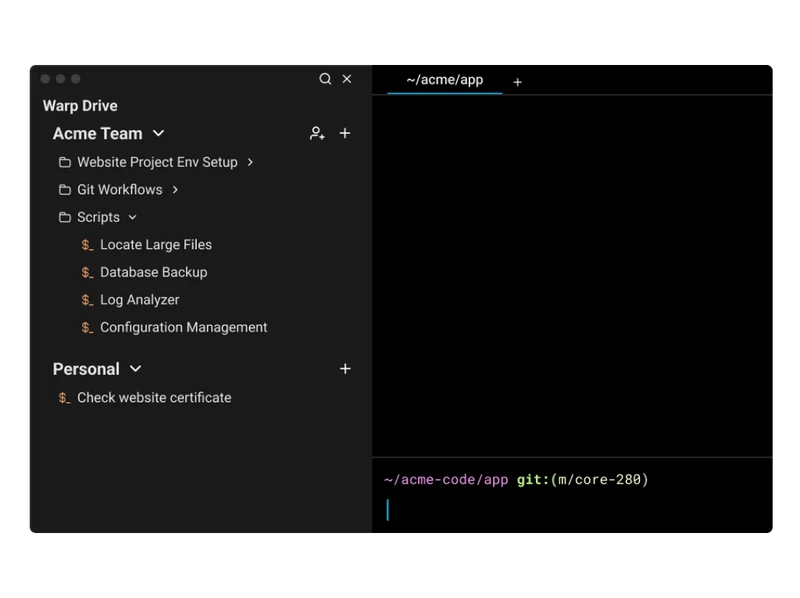This screenshot has width=800, height=598.
Task: Click the Locate Large Files workflow icon
Action: [x=87, y=245]
